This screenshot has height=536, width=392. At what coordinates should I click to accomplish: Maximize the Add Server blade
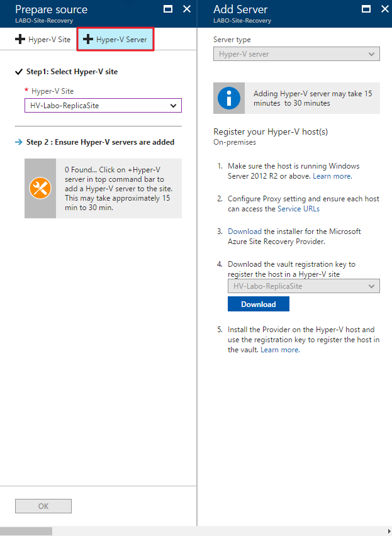pos(366,9)
